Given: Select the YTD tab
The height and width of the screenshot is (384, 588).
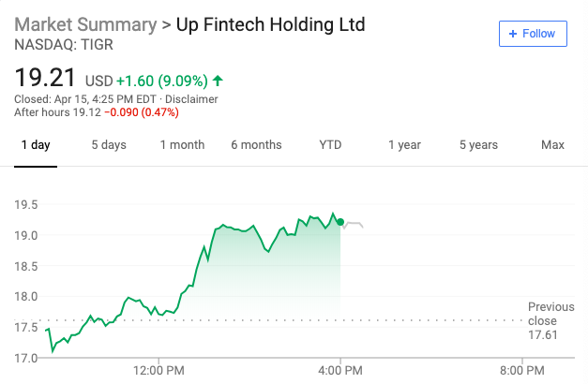Looking at the screenshot, I should [330, 145].
